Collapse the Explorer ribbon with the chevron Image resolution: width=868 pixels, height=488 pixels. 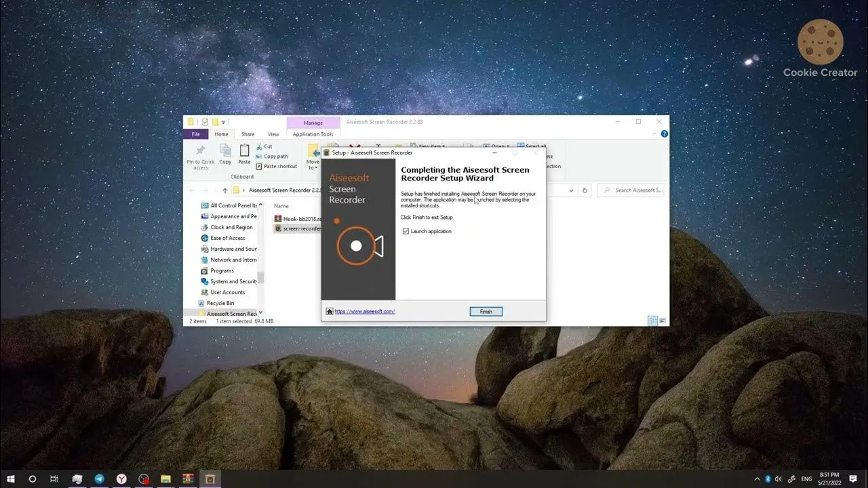click(x=656, y=134)
